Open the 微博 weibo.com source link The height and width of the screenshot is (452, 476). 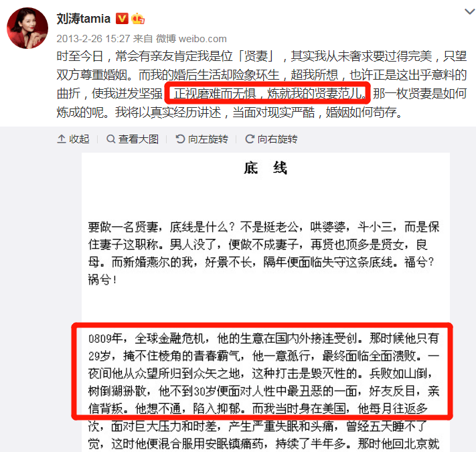pyautogui.click(x=191, y=39)
